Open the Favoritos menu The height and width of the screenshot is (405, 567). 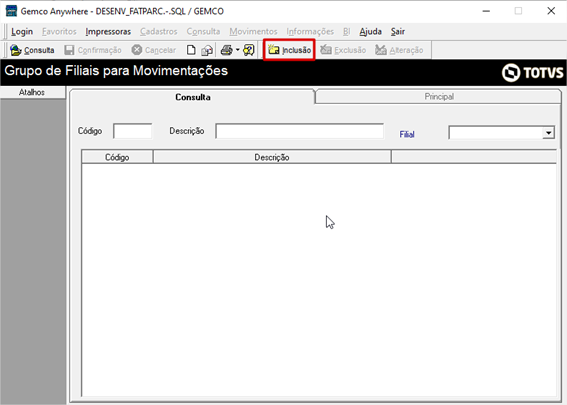tap(59, 31)
